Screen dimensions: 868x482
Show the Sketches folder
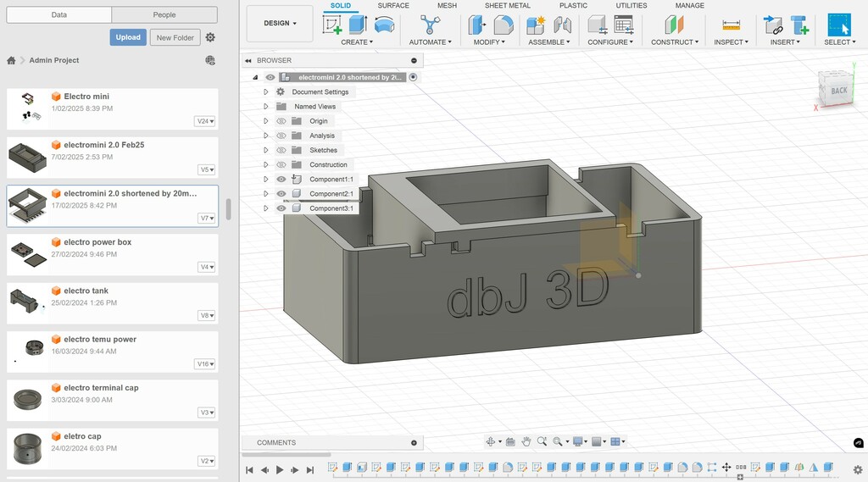pyautogui.click(x=281, y=150)
